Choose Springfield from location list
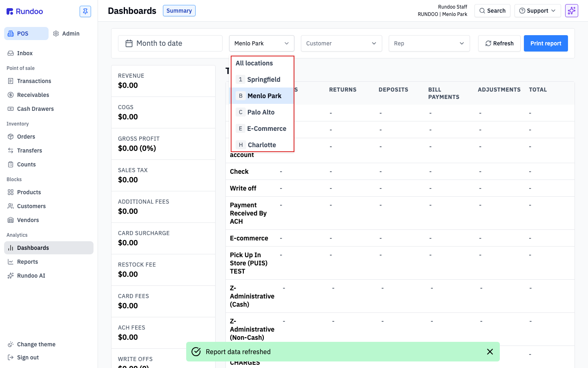This screenshot has width=588, height=368. (x=262, y=79)
